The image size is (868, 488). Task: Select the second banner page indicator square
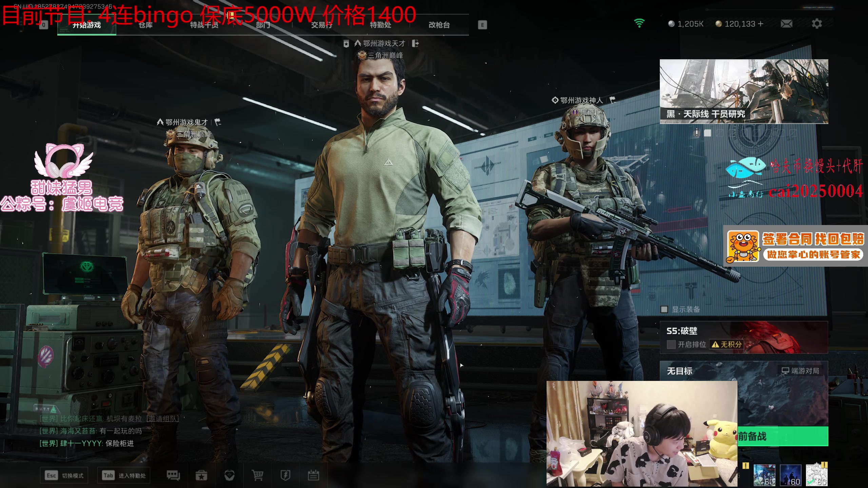pos(707,133)
